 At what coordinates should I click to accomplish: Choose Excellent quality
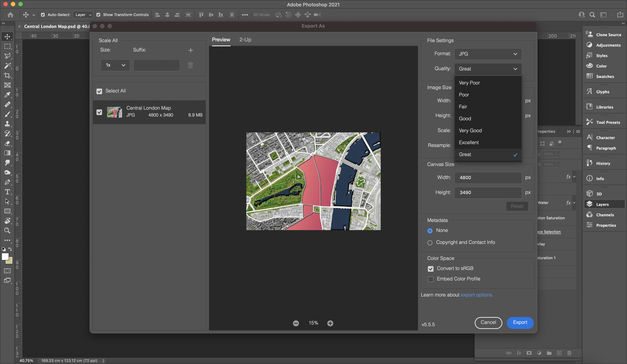tap(488, 142)
